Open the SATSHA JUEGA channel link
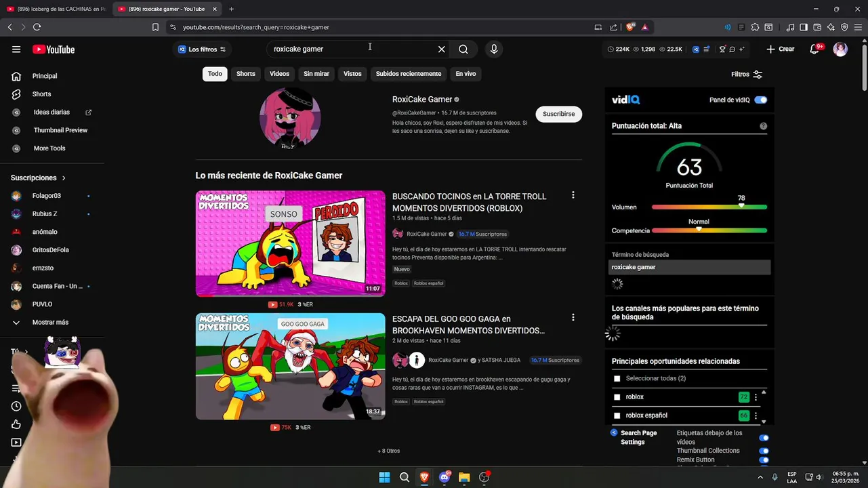Viewport: 868px width, 488px height. (501, 361)
